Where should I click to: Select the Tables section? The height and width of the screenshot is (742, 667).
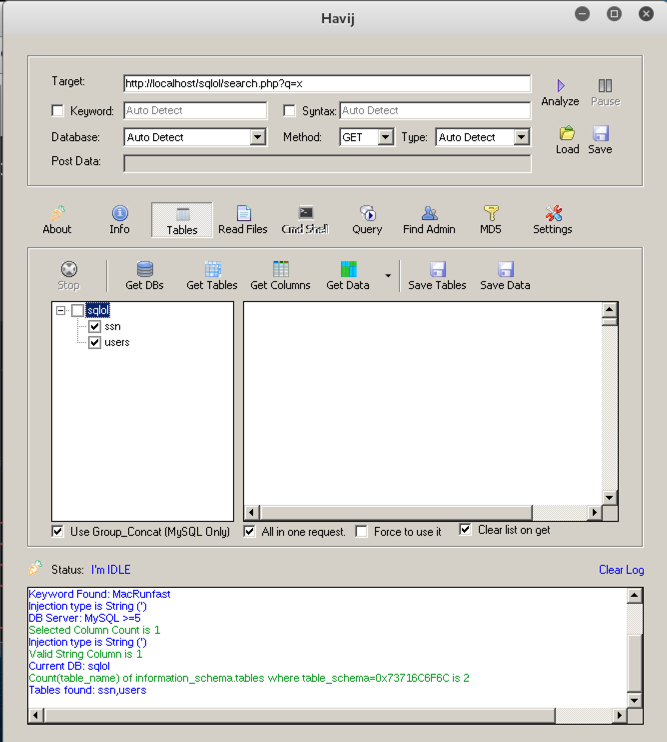pyautogui.click(x=182, y=220)
